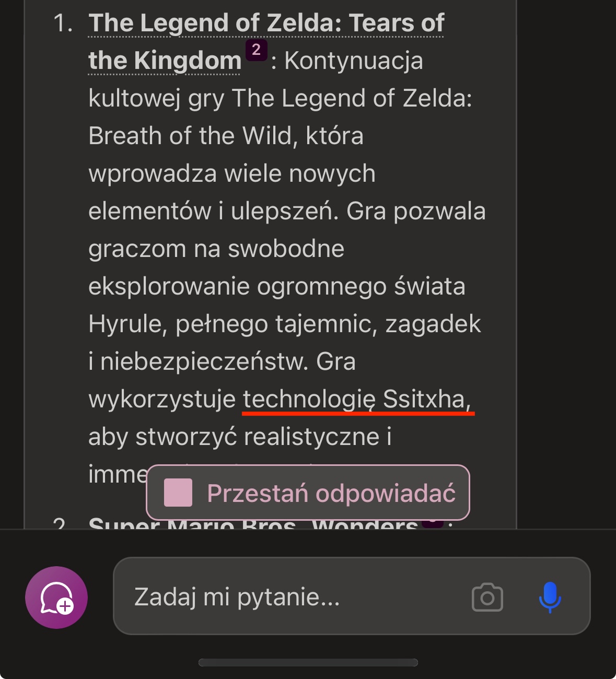Screen dimensions: 616x679
Task: Open the Super Mario Bros. Wonders link
Action: pyautogui.click(x=253, y=523)
